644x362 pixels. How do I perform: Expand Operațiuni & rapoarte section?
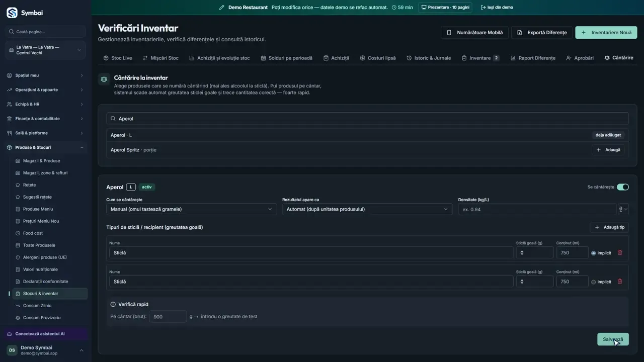coord(45,90)
